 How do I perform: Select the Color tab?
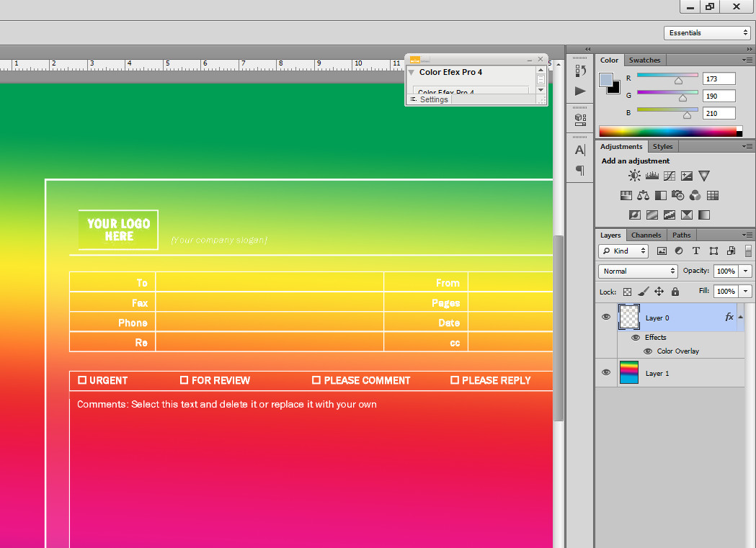tap(610, 60)
